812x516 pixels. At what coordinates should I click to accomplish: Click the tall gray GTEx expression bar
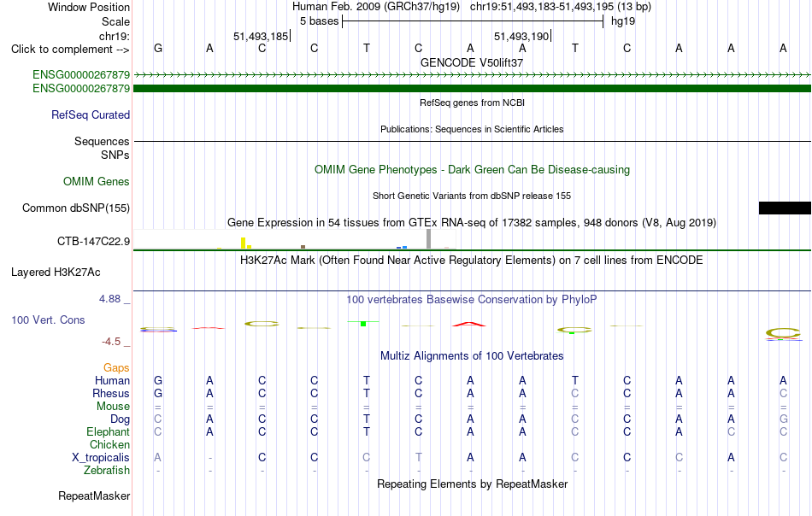pyautogui.click(x=429, y=239)
